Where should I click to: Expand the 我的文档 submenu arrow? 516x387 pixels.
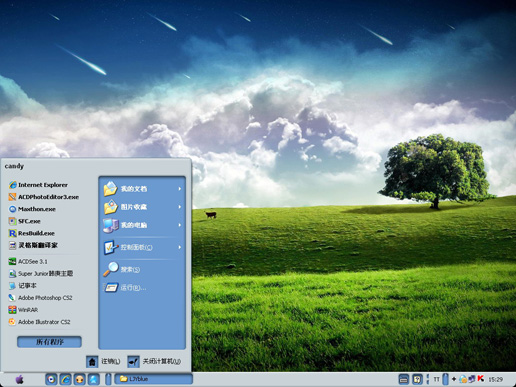[180, 189]
